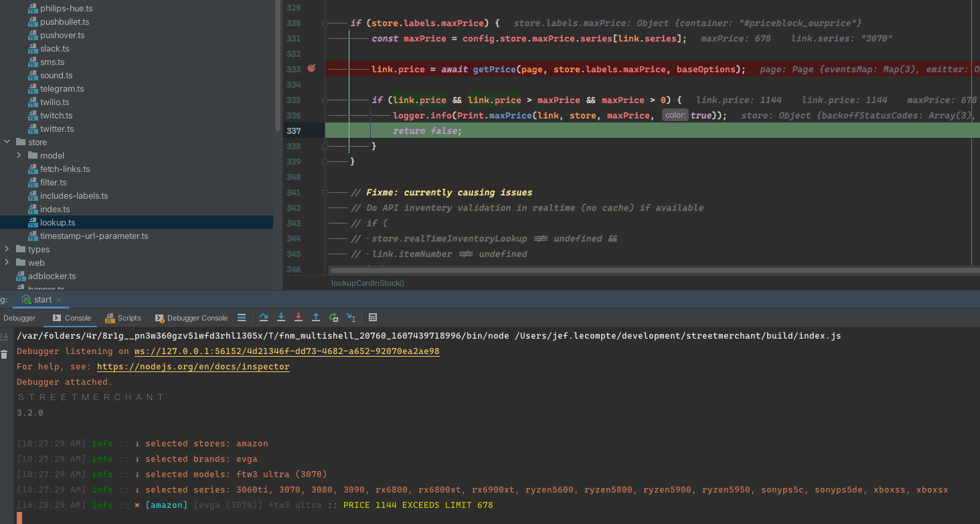This screenshot has height=524, width=980.
Task: Click the Node.js icon on the start tab
Action: click(x=26, y=300)
